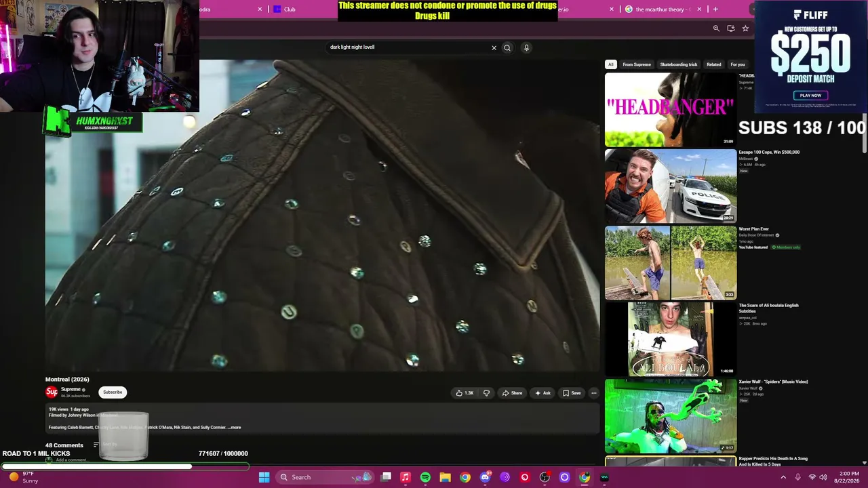Open the active Chrome window taskbar icon
The height and width of the screenshot is (488, 868).
[x=585, y=477]
